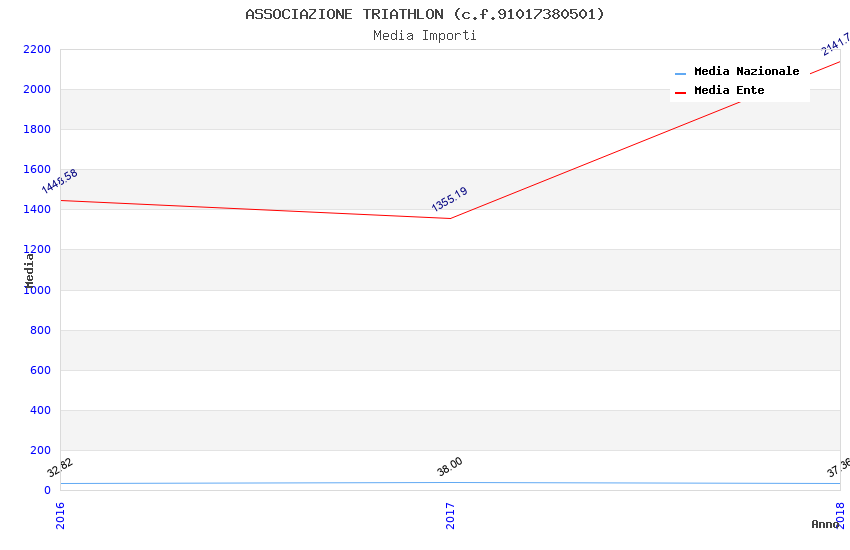Click the 2141.7 data label
Viewport: 850px width, 550px height.
pos(835,44)
